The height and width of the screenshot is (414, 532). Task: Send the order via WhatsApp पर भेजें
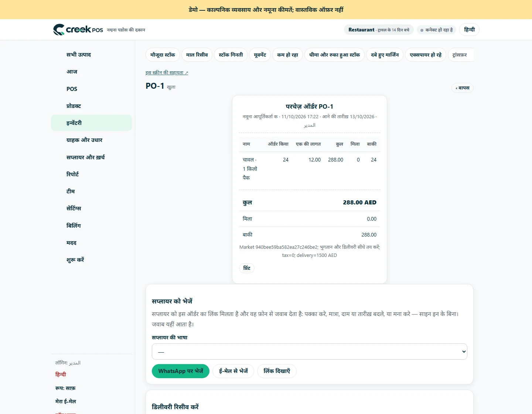pyautogui.click(x=181, y=371)
